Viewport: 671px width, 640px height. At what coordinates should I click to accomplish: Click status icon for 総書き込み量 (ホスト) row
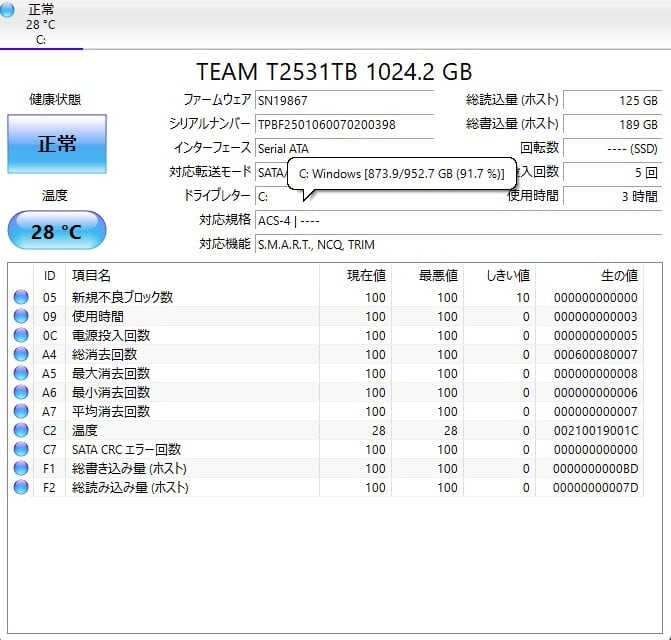tap(21, 468)
